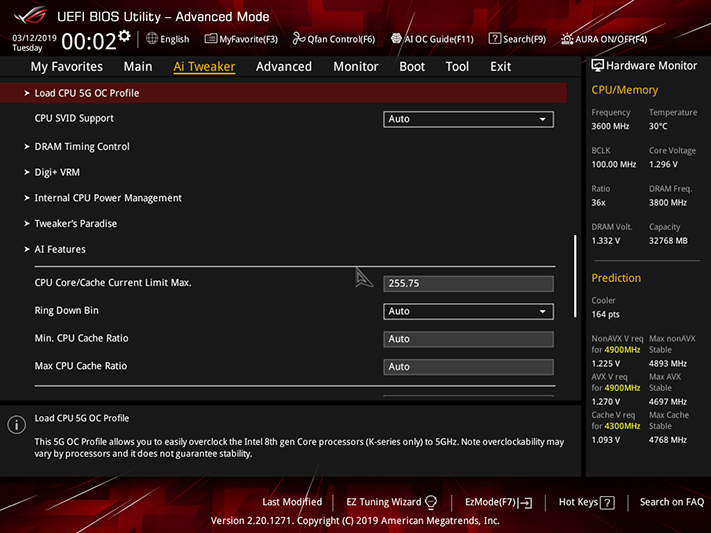This screenshot has height=533, width=711.
Task: Edit Max CPU Cache Ratio field
Action: click(468, 367)
